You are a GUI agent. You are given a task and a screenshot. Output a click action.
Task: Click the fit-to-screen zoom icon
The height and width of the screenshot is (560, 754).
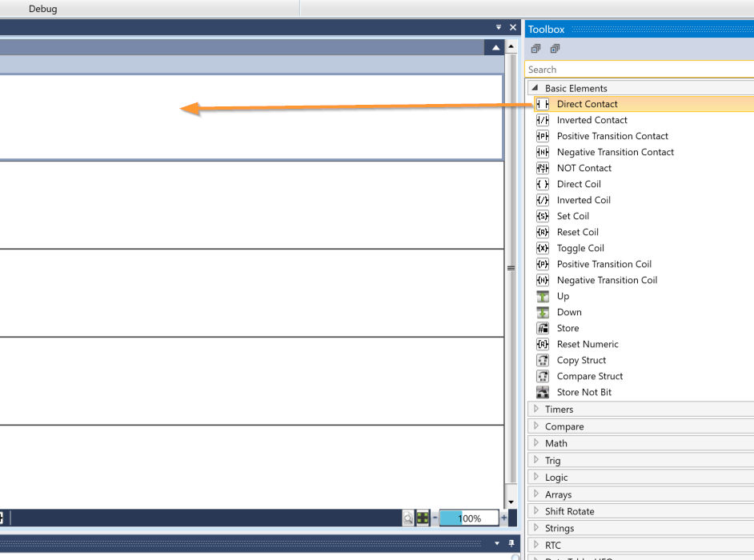coord(423,518)
